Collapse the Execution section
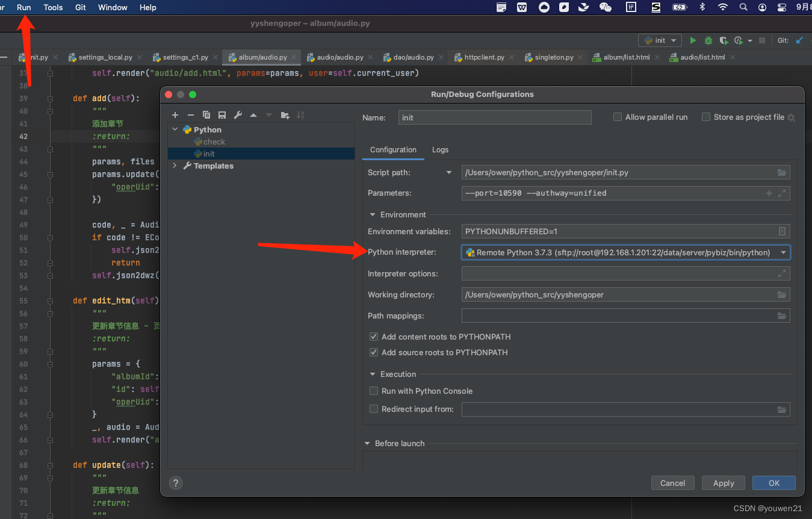The width and height of the screenshot is (812, 519). click(x=373, y=374)
